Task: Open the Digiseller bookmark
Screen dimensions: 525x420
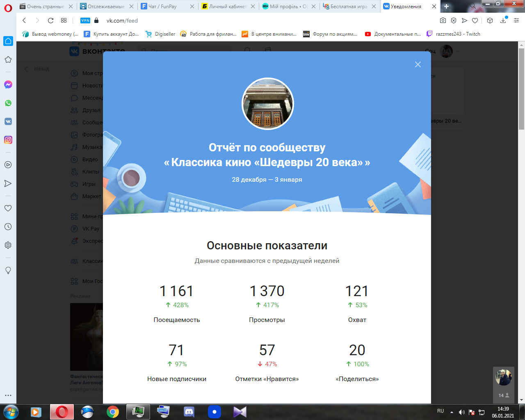Action: (160, 34)
